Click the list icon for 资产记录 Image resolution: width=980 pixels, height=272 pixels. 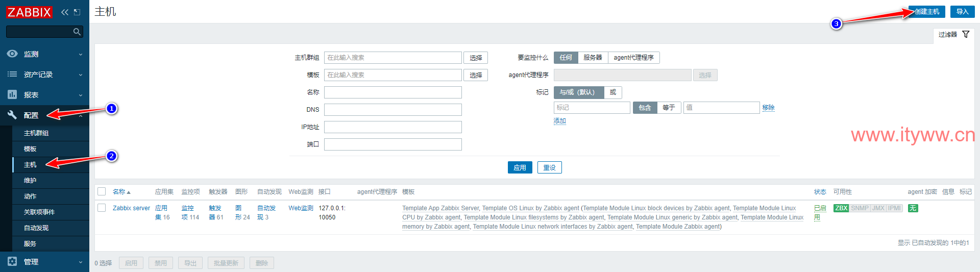tap(12, 74)
